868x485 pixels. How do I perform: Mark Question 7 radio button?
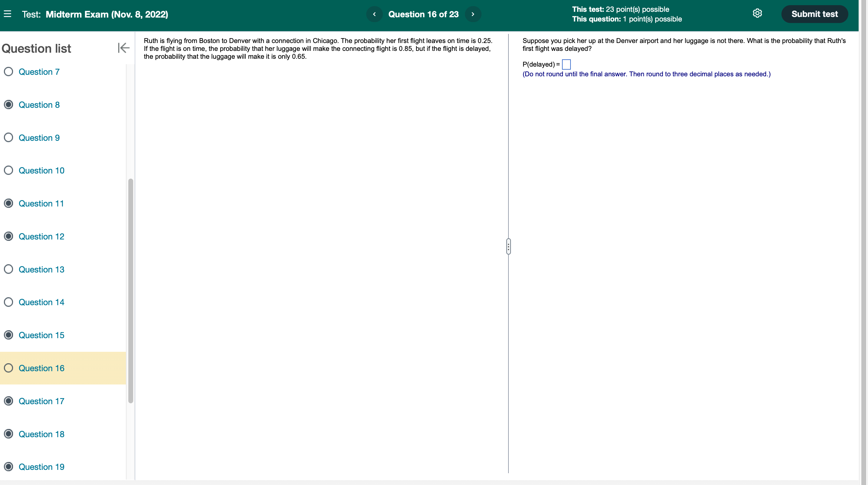(8, 71)
